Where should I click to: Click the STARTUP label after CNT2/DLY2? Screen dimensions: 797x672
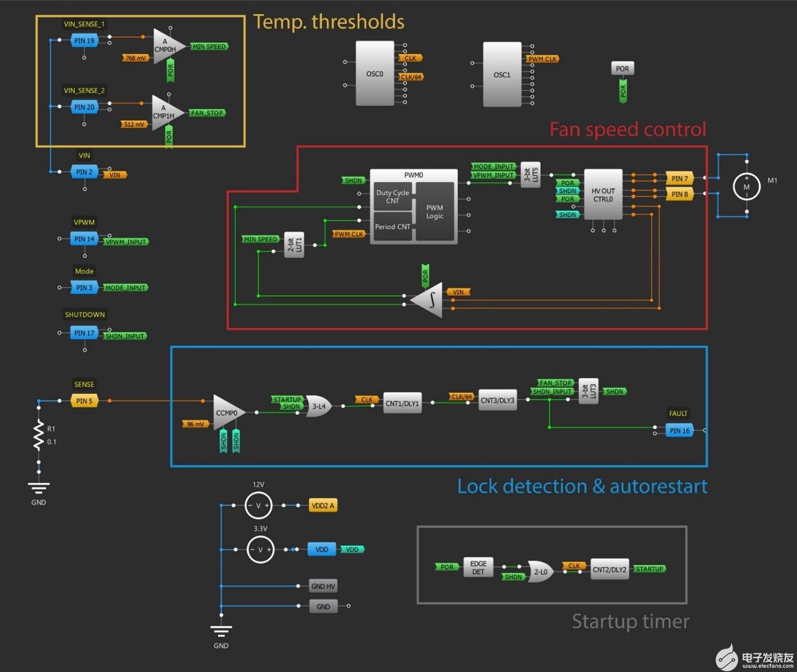pos(649,569)
